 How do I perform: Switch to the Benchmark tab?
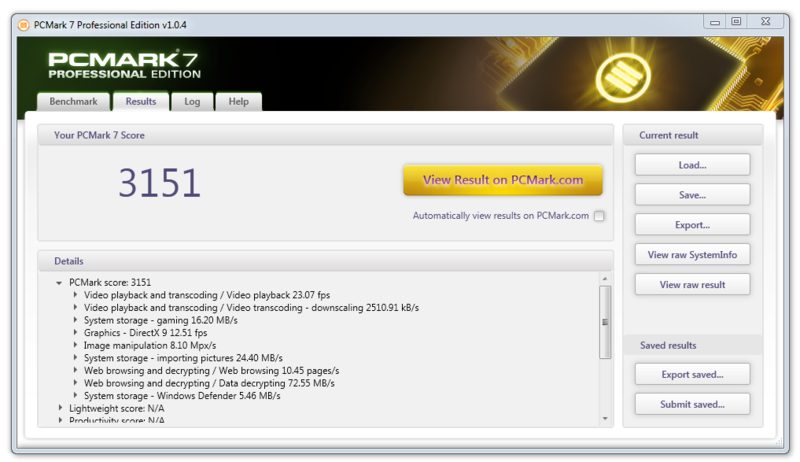coord(73,101)
